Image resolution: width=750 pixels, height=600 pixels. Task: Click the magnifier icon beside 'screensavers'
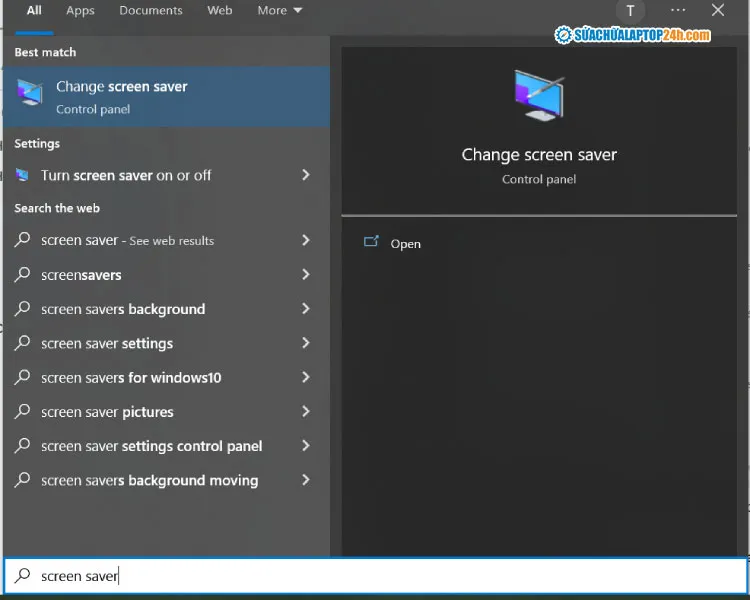[x=22, y=275]
